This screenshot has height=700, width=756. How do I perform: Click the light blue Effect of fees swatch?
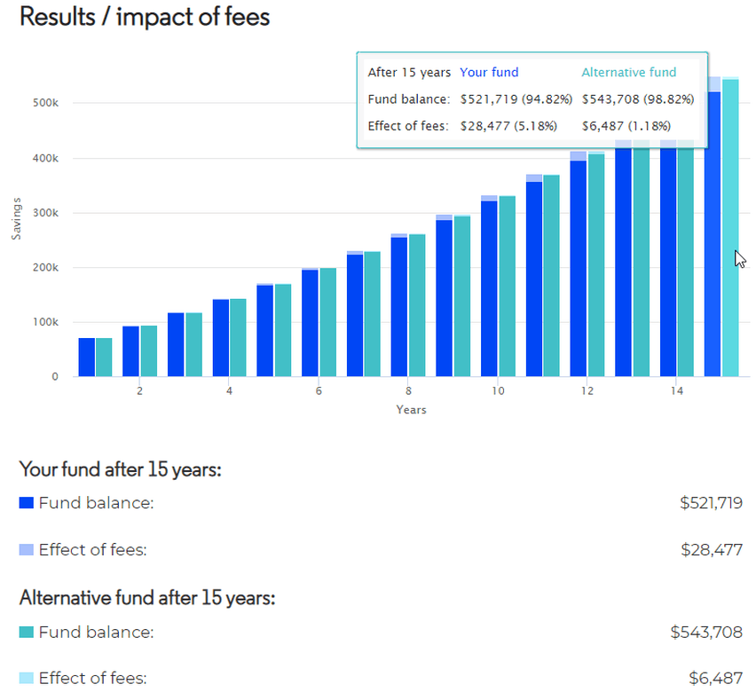coord(27,549)
